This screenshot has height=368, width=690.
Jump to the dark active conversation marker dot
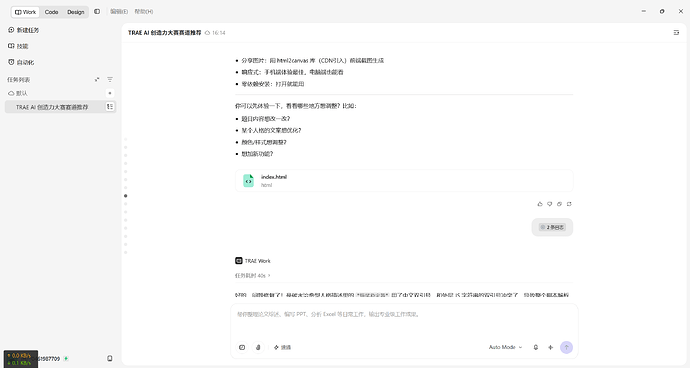pyautogui.click(x=125, y=196)
